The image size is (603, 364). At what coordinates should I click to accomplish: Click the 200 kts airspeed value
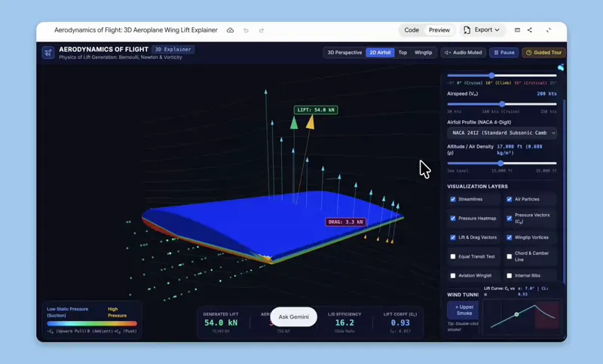(x=546, y=93)
